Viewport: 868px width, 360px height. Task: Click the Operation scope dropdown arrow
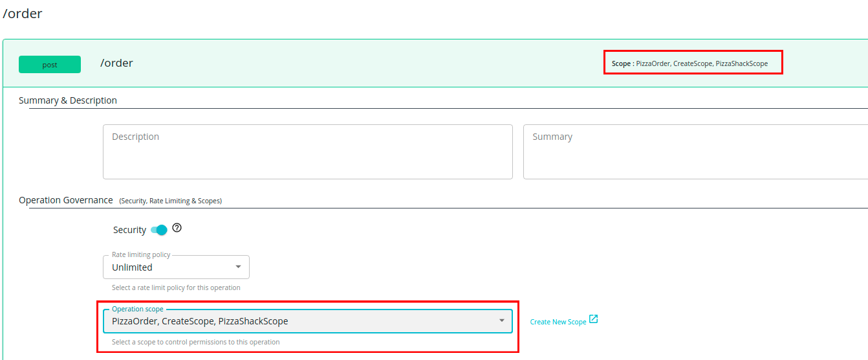[x=501, y=321]
